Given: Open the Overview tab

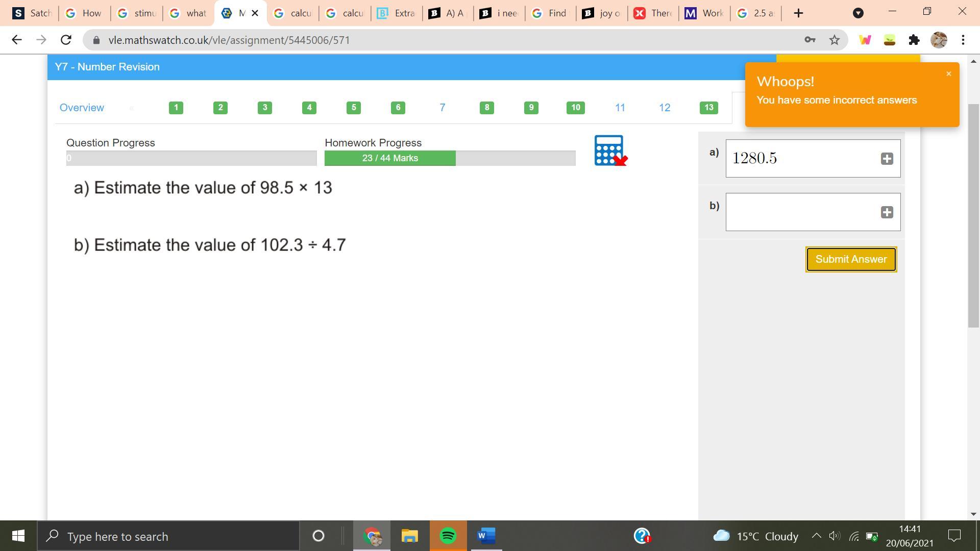Looking at the screenshot, I should [x=82, y=108].
